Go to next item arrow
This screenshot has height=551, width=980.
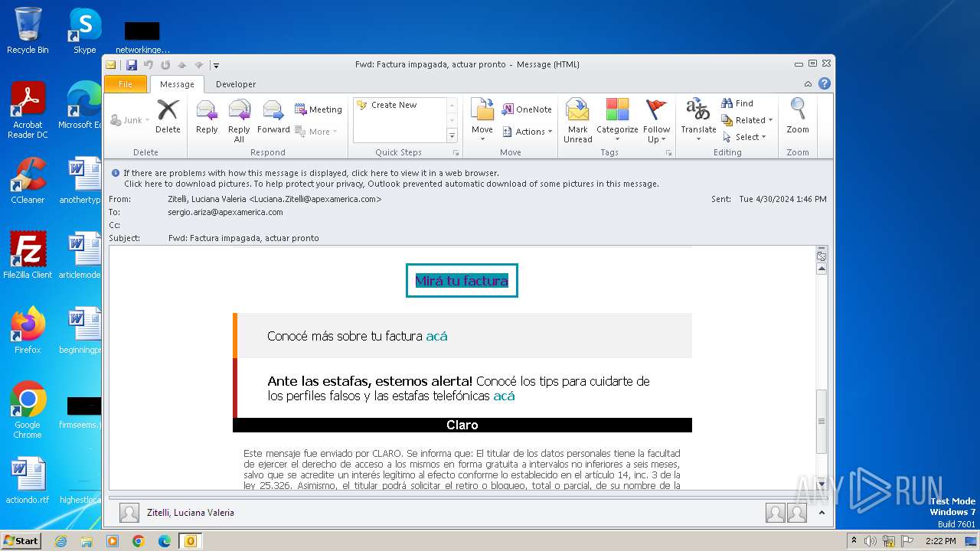(199, 65)
